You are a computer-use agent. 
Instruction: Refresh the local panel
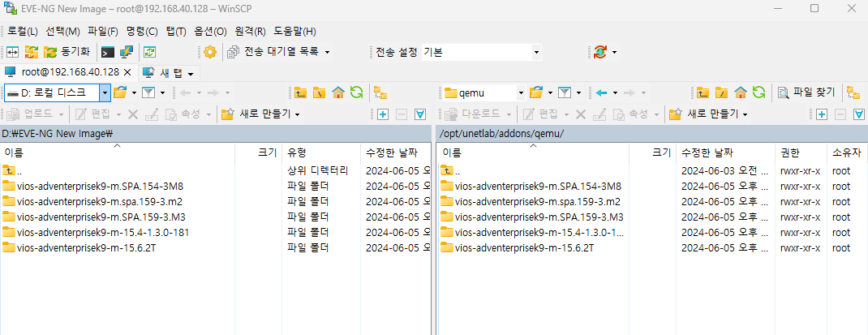pos(357,92)
